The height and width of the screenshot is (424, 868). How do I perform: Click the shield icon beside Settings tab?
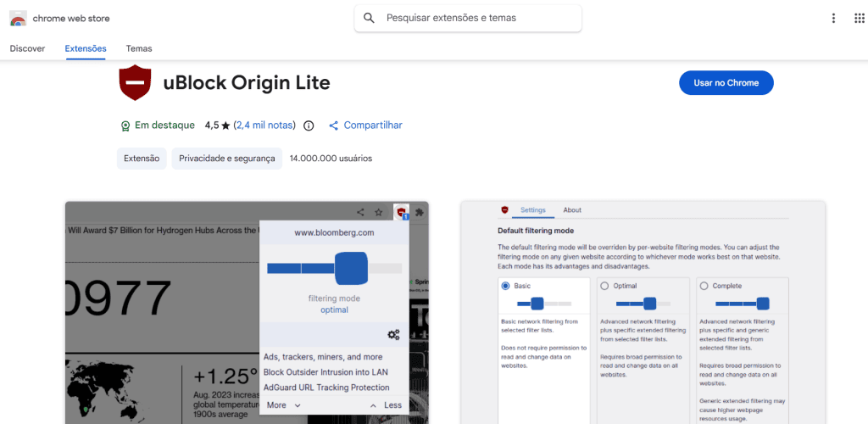(x=504, y=209)
